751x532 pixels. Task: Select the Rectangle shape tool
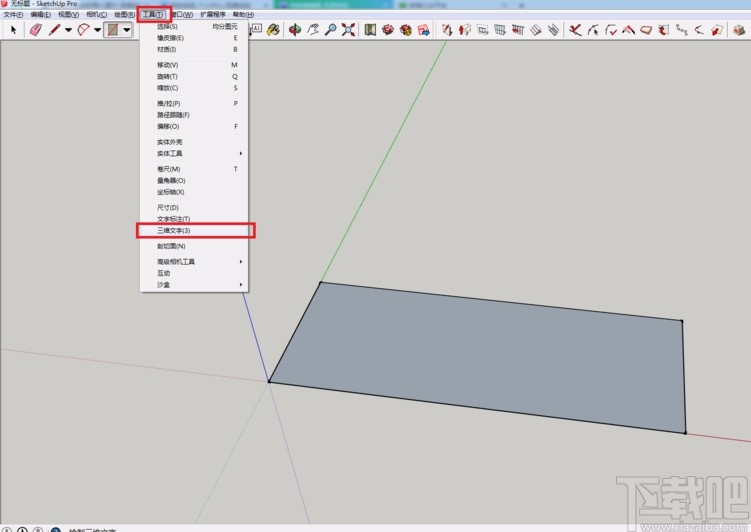(113, 30)
